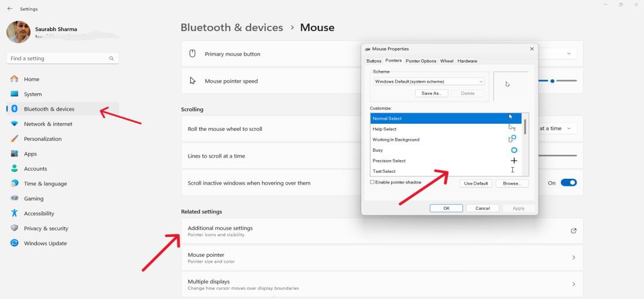Adjust the mouse pointer speed slider
Screen dimensions: 644x299
(x=552, y=81)
